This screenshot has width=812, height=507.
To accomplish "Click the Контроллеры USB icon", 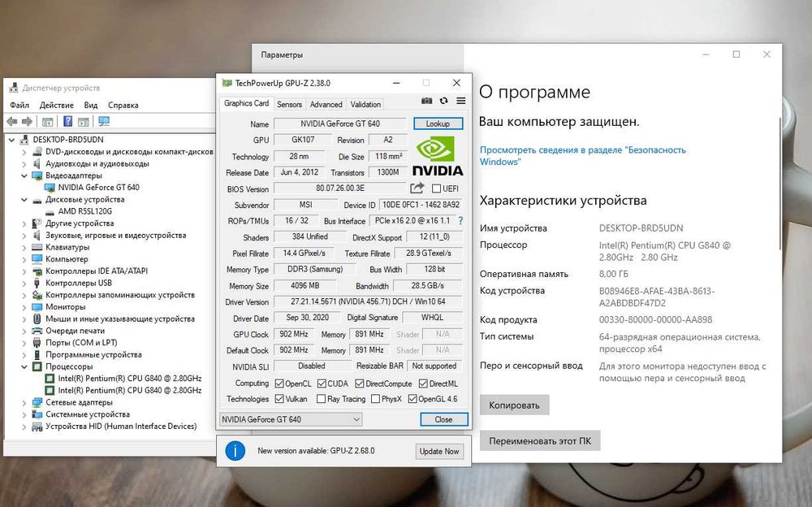I will pos(37,283).
